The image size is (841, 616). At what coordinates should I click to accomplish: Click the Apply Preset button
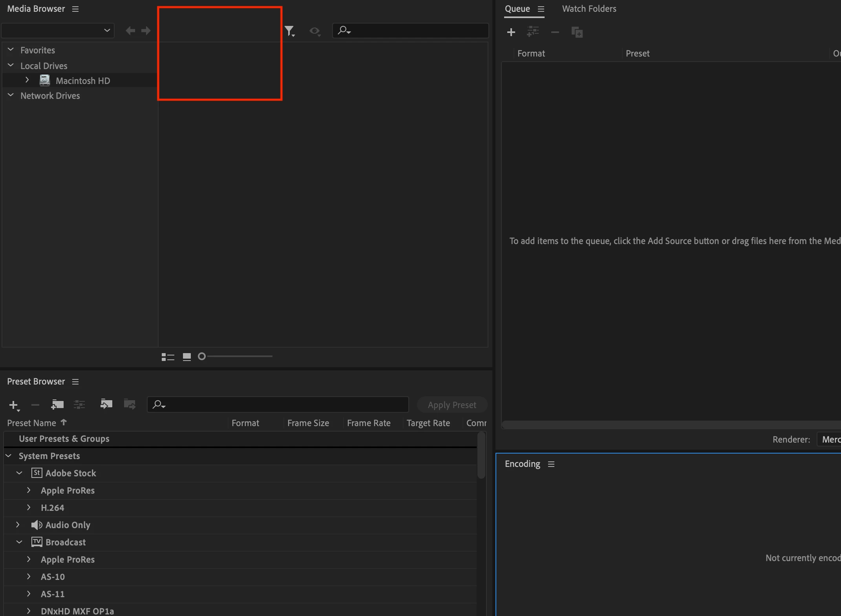tap(452, 405)
